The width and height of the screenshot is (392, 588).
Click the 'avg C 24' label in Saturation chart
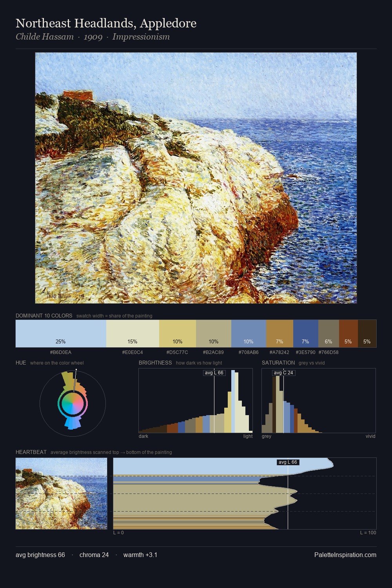pos(283,373)
